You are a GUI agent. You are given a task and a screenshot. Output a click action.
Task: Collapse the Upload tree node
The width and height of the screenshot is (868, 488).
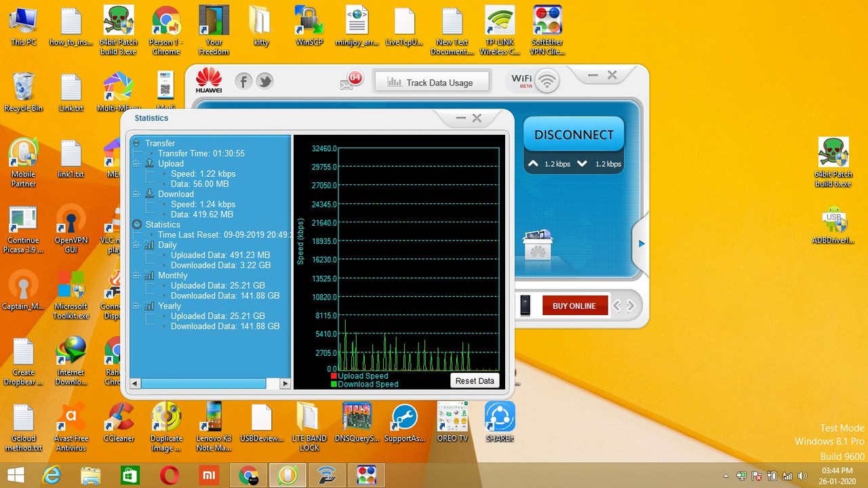point(136,163)
